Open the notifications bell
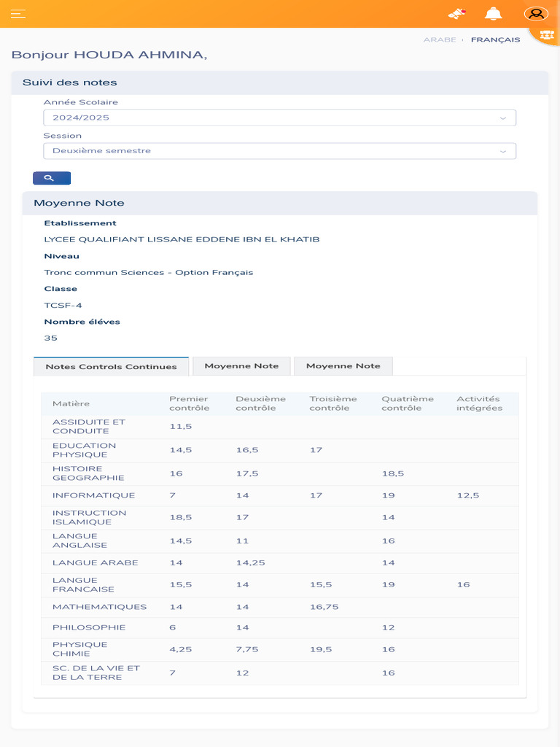The image size is (560, 747). [494, 13]
